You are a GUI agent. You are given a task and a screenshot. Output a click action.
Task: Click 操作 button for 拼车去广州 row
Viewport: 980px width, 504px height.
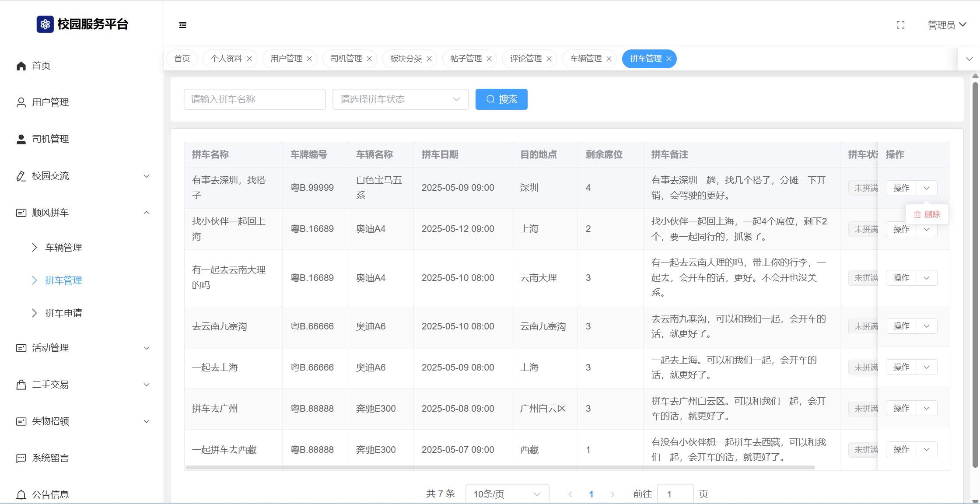(901, 408)
